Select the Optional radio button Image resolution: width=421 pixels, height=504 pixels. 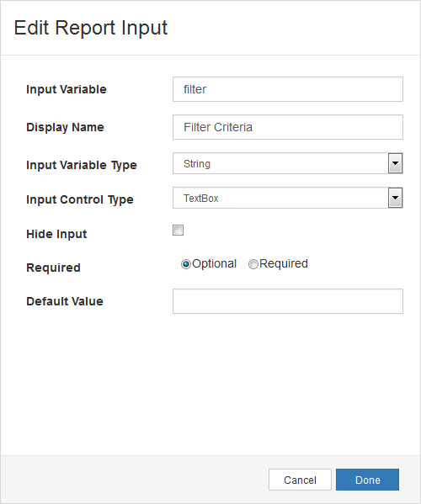(186, 264)
